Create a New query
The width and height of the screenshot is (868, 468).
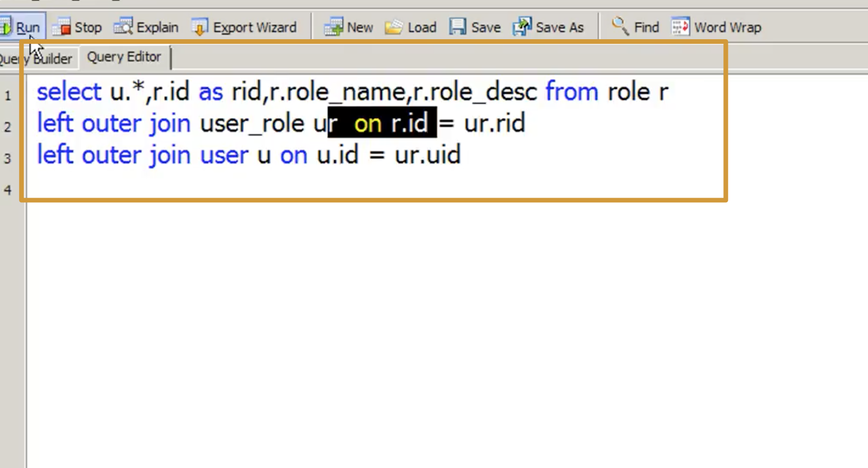pyautogui.click(x=349, y=27)
